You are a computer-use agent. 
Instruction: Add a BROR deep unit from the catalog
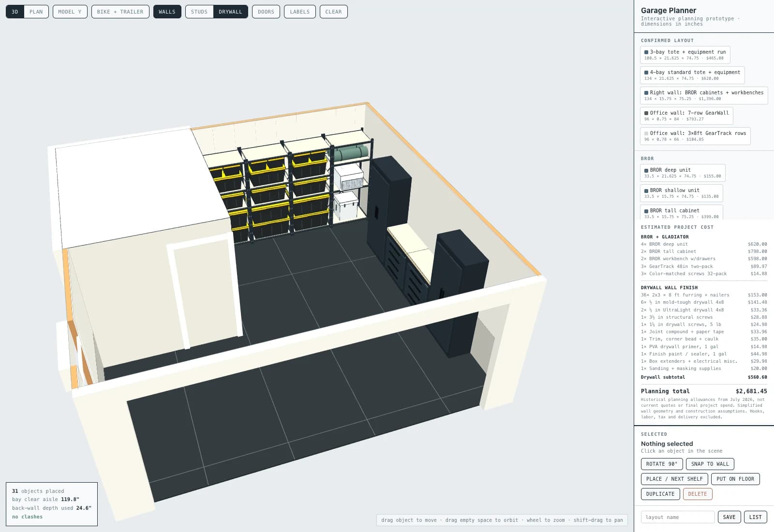click(x=683, y=173)
